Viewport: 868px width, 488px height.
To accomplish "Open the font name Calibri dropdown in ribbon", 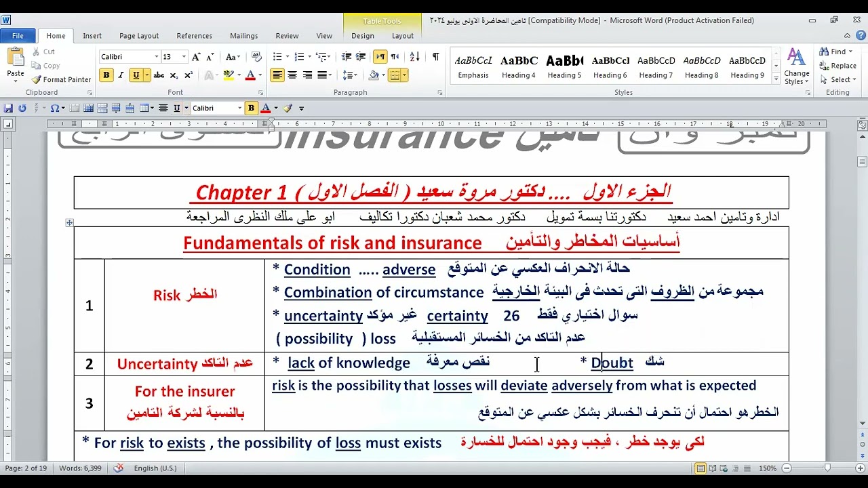I will click(157, 57).
